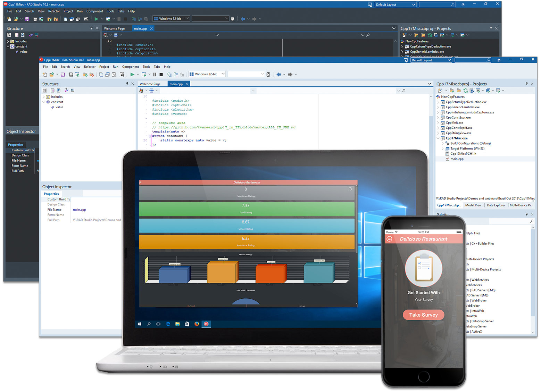541x392 pixels.
Task: Save desktop layout icon in front title bar
Action: [x=406, y=60]
